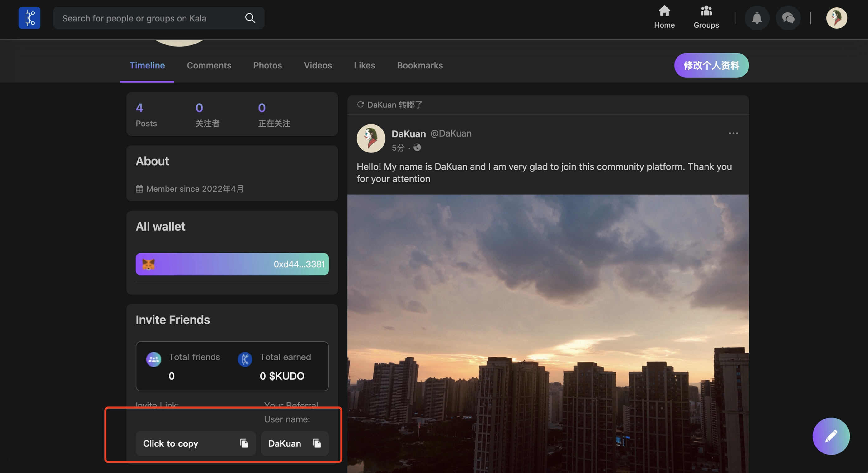The width and height of the screenshot is (868, 473).
Task: Open the post's three-dot options menu
Action: [x=733, y=133]
